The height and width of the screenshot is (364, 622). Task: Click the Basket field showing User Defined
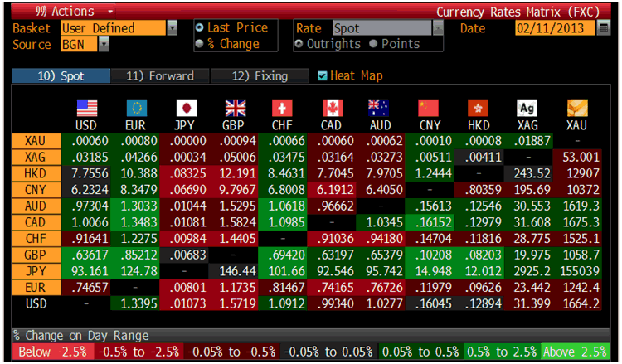pos(113,27)
